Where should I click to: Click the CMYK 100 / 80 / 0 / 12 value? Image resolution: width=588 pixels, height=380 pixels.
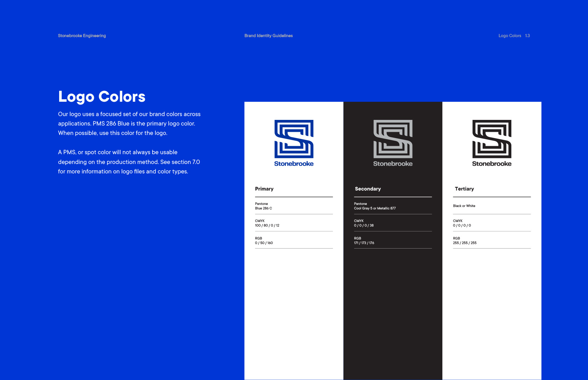click(267, 223)
